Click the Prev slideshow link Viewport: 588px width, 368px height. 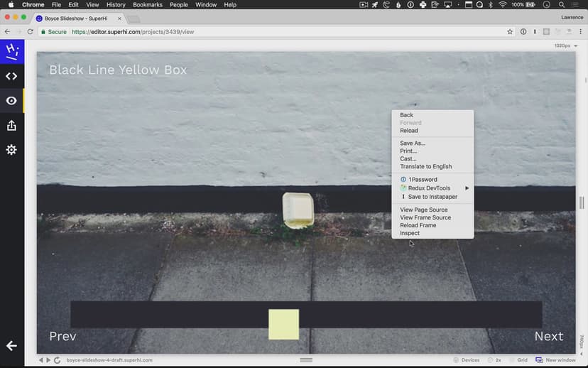[62, 336]
